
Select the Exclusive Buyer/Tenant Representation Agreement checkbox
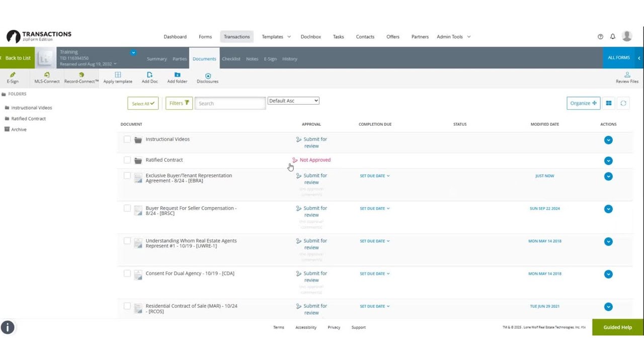(x=127, y=175)
